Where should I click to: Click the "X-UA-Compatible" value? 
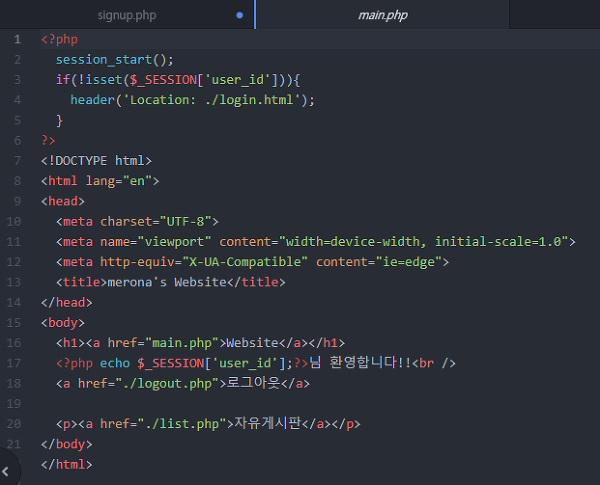(x=245, y=262)
